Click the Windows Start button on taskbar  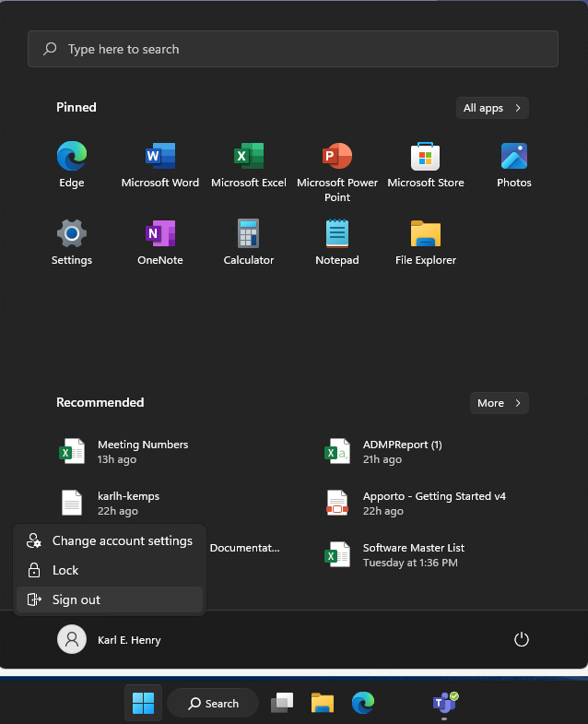[143, 703]
